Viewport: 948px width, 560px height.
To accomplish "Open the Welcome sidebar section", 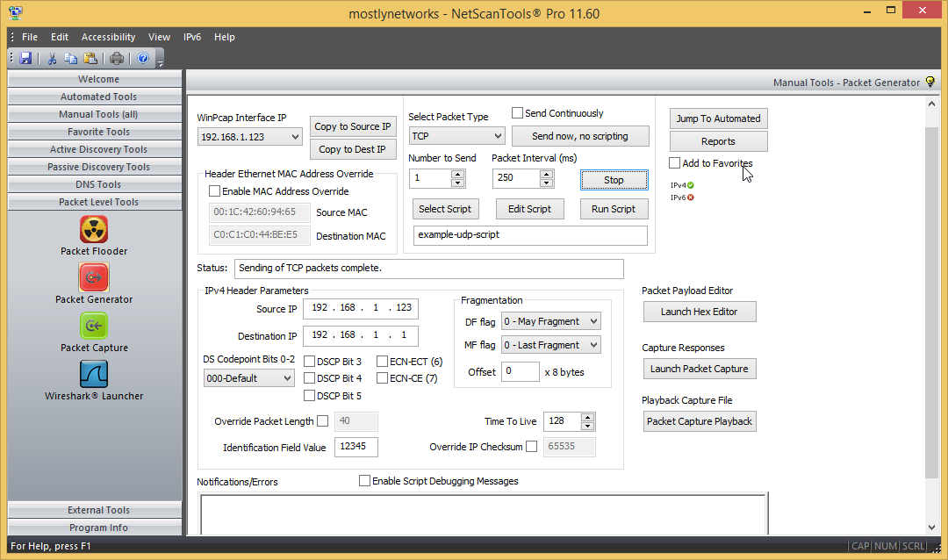I will tap(95, 79).
